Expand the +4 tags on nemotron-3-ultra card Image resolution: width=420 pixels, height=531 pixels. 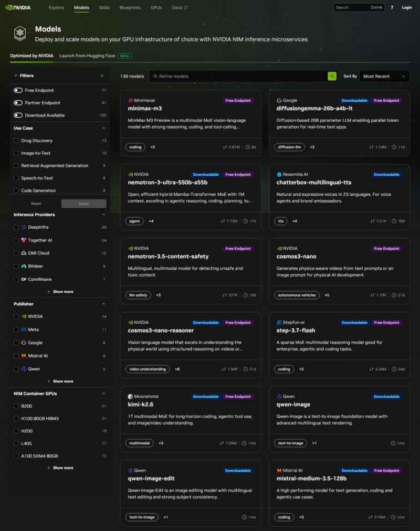tap(151, 221)
